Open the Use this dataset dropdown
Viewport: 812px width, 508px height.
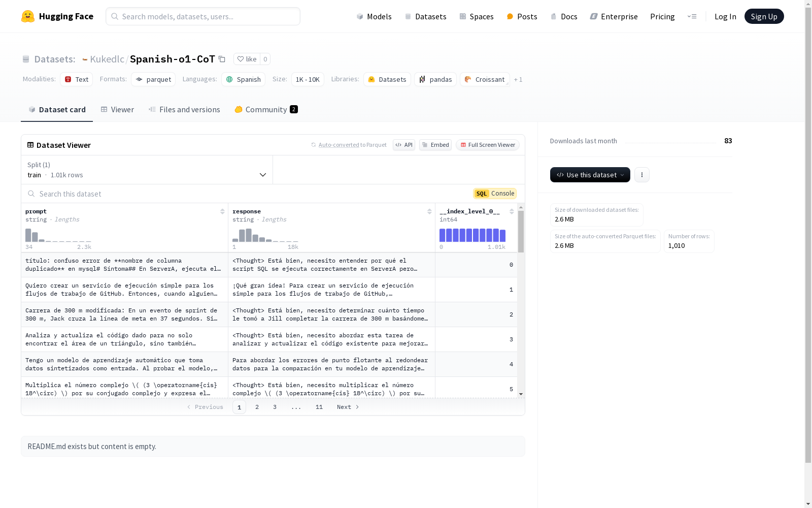[x=590, y=175]
